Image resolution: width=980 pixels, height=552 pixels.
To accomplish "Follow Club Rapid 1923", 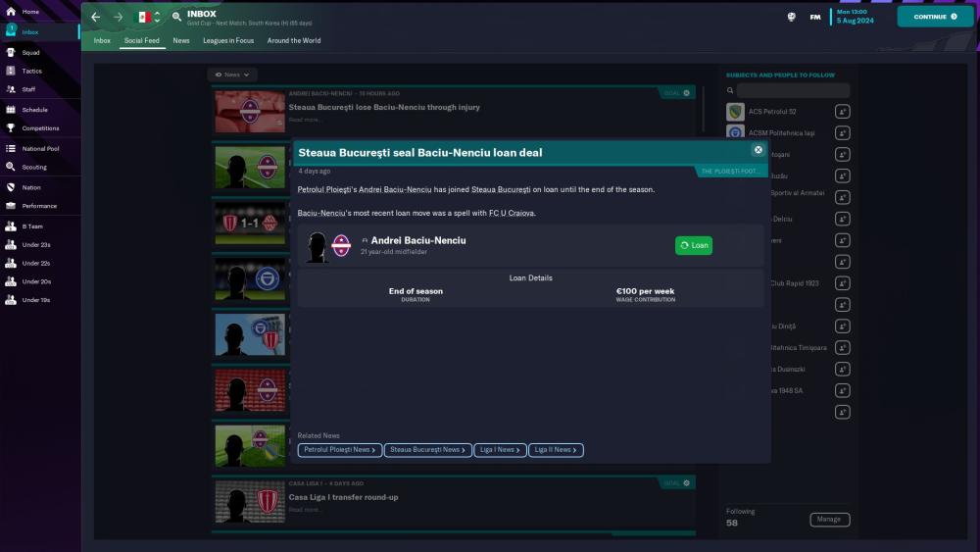I will 842,283.
